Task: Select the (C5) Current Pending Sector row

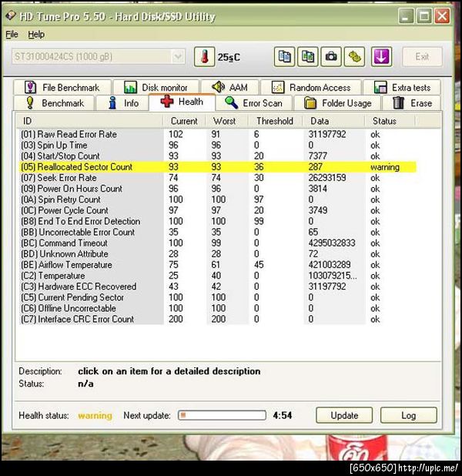Action: coord(217,297)
